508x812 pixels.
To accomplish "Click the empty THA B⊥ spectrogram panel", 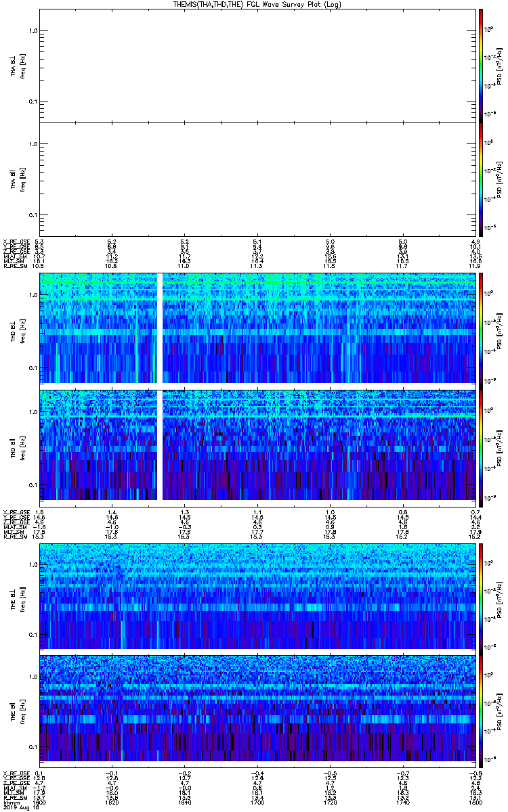I will (x=257, y=66).
